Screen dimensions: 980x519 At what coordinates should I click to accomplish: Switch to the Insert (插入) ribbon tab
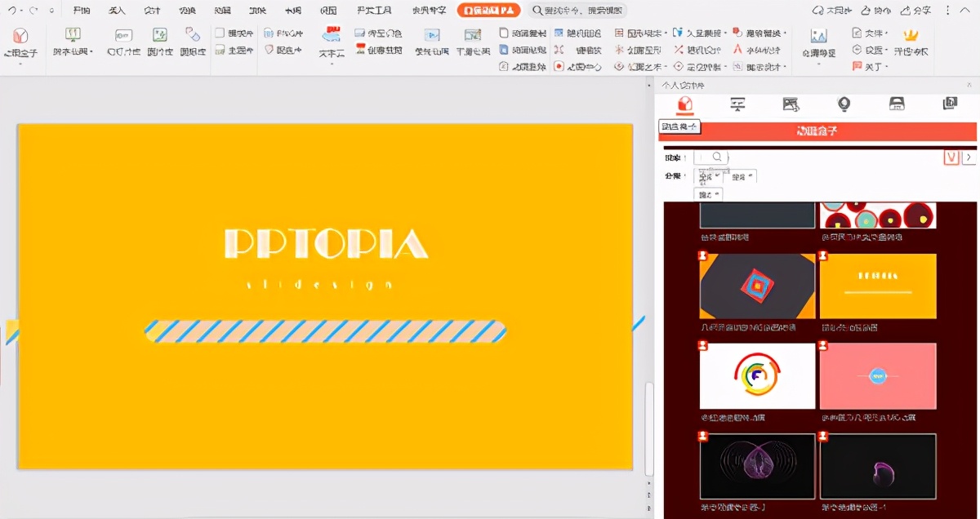tap(118, 11)
